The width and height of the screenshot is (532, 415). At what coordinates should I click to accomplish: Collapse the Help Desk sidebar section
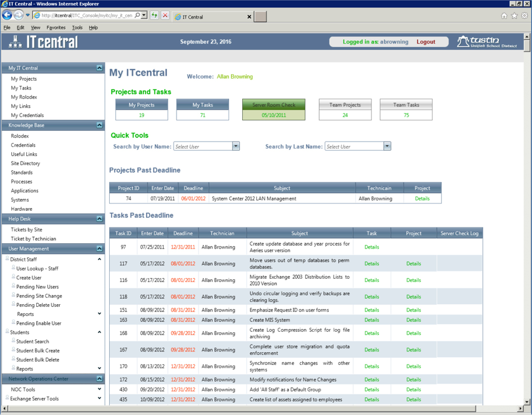tap(100, 219)
